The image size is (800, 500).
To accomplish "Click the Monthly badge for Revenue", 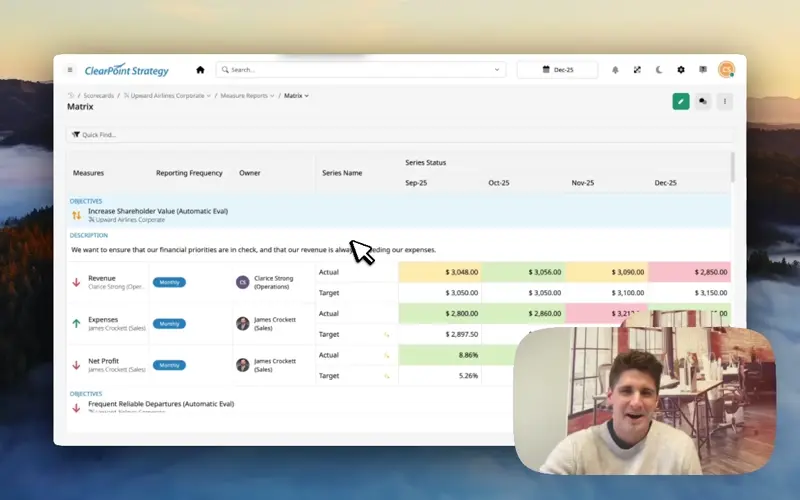I will pyautogui.click(x=169, y=282).
